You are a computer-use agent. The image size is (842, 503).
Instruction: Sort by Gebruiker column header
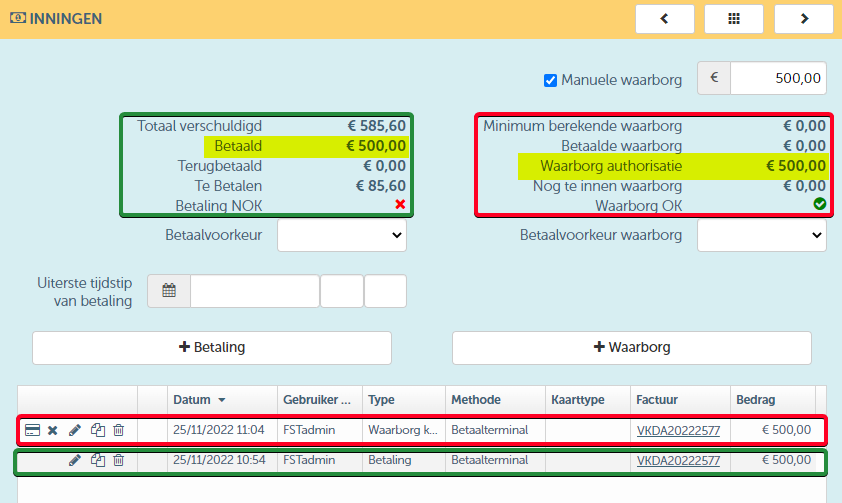pos(320,400)
